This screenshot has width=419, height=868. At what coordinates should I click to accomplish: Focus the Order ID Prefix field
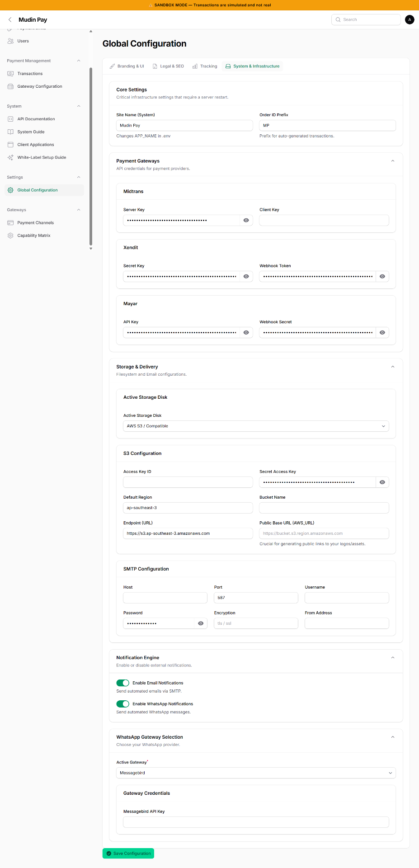tap(328, 125)
